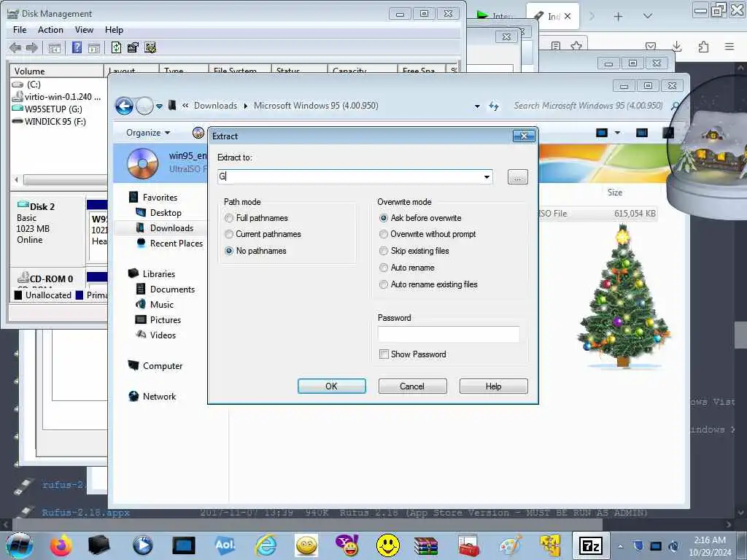Click Cancel in Extract dialog
The width and height of the screenshot is (747, 560).
point(413,386)
